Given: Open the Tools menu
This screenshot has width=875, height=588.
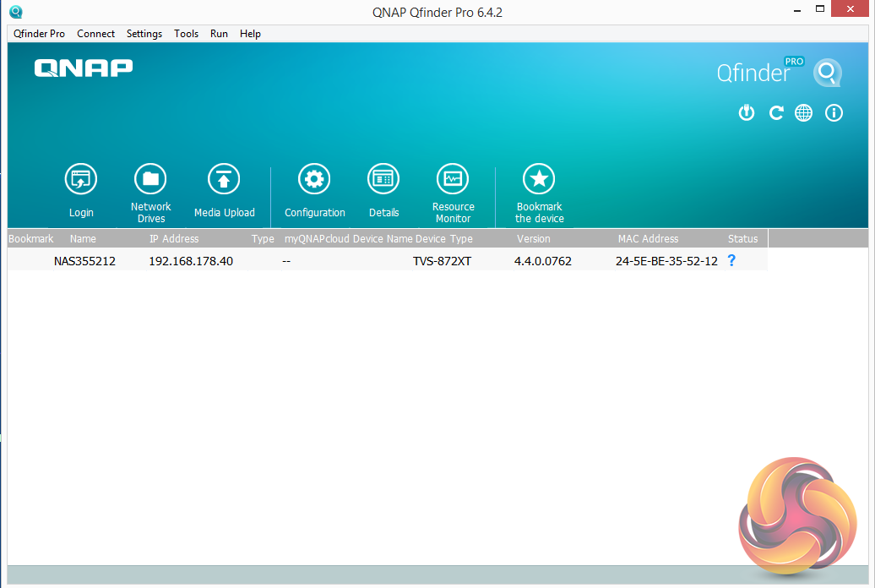Looking at the screenshot, I should point(186,34).
